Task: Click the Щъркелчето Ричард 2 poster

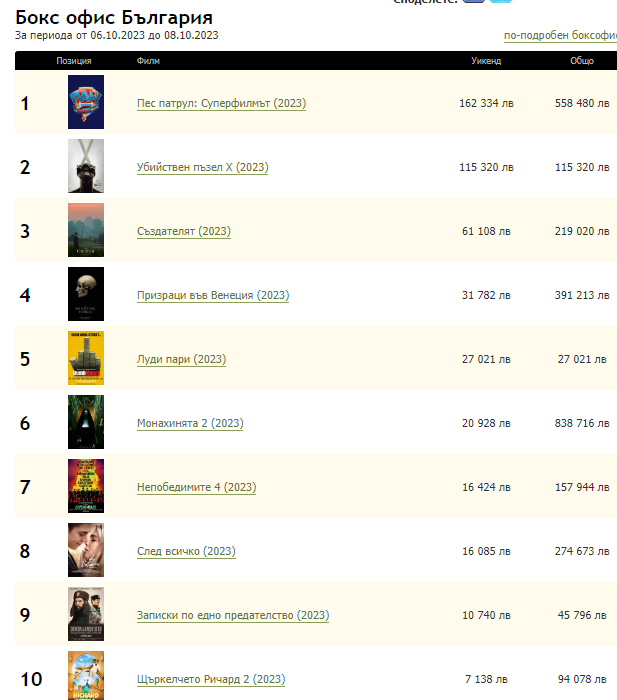Action: (85, 675)
